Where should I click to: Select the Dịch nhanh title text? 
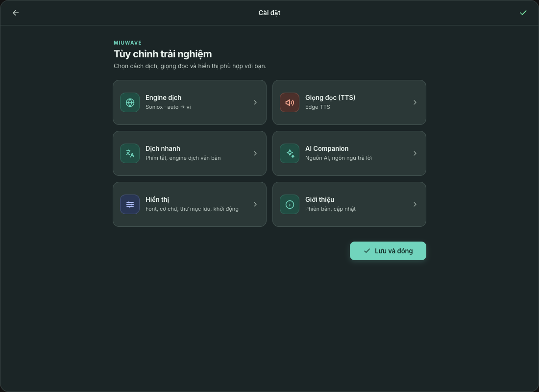pyautogui.click(x=163, y=148)
